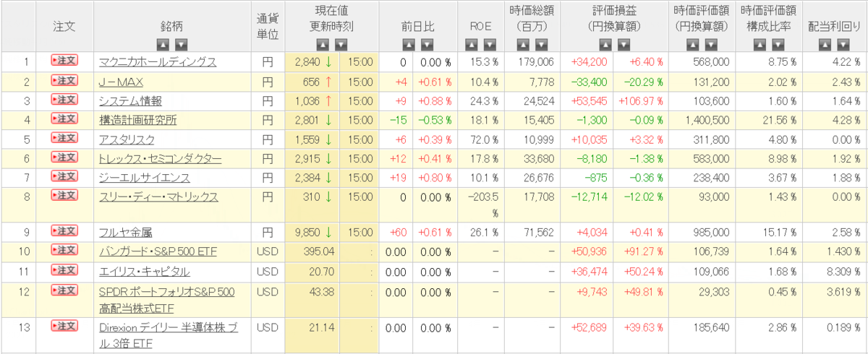The height and width of the screenshot is (354, 868).
Task: Click 注文 button in エイリス・キャピタル row
Action: click(64, 269)
